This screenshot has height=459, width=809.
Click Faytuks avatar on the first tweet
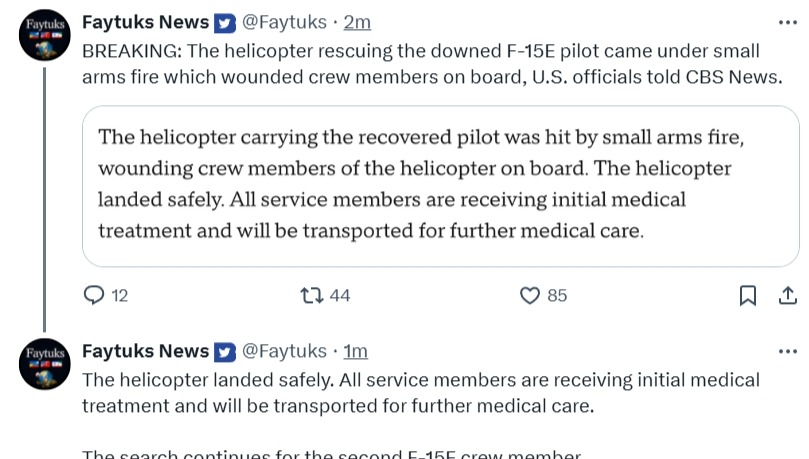coord(44,37)
